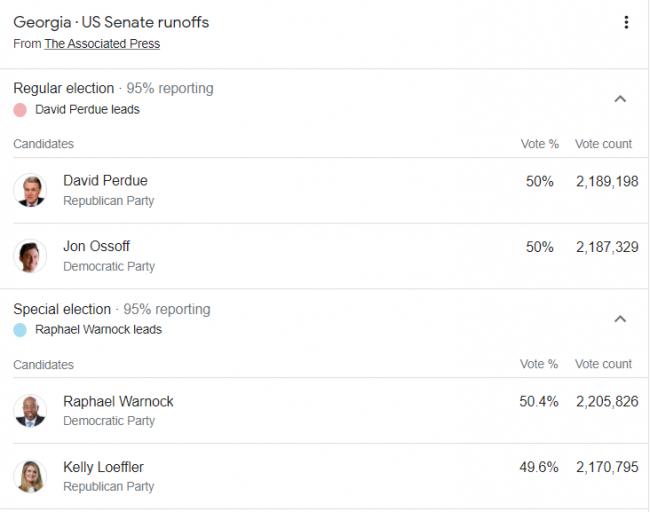This screenshot has width=650, height=512.
Task: Select the Raphael Warnock candidate name
Action: (x=118, y=401)
